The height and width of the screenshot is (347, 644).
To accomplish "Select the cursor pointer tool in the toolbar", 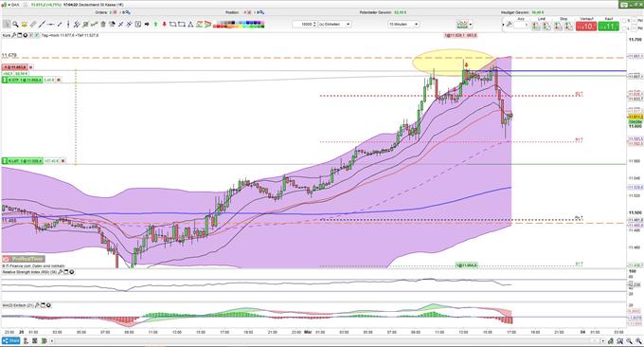I will click(x=7, y=25).
